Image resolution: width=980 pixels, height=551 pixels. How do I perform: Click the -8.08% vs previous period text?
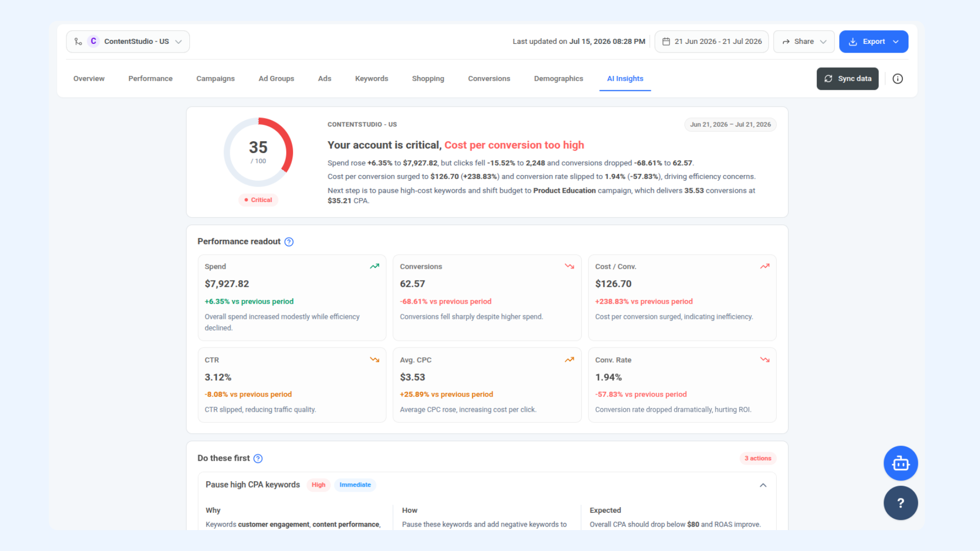pyautogui.click(x=248, y=394)
